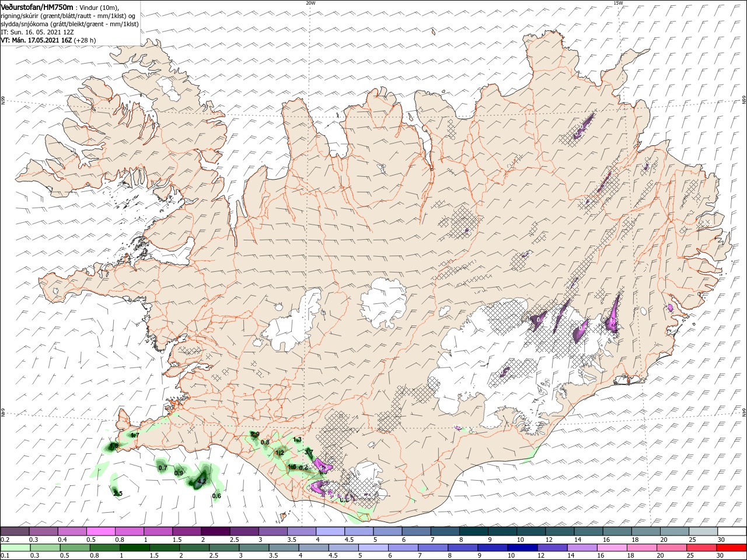Click the 20W longitude label at top

coord(310,3)
